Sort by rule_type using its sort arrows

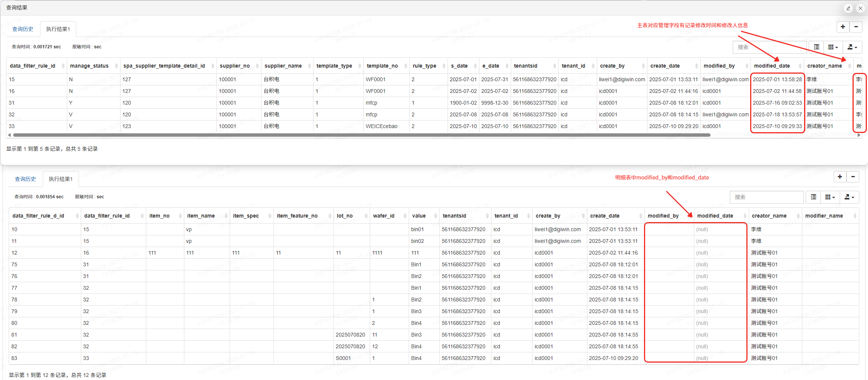point(444,66)
